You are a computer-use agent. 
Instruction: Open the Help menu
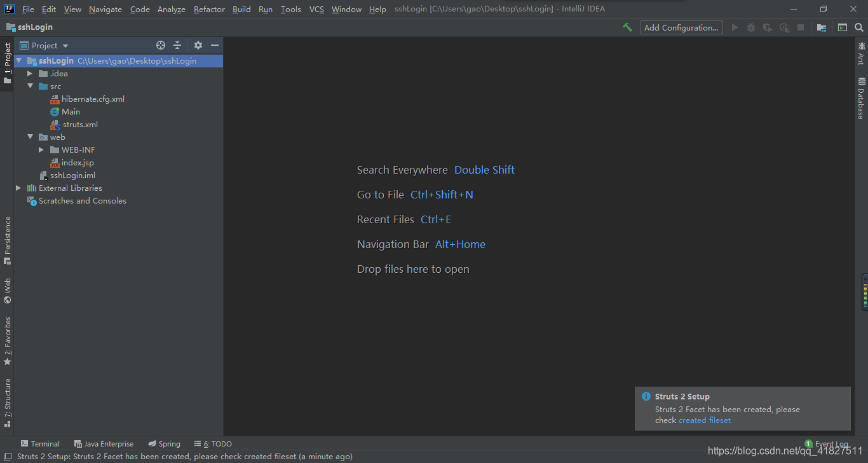pos(377,9)
